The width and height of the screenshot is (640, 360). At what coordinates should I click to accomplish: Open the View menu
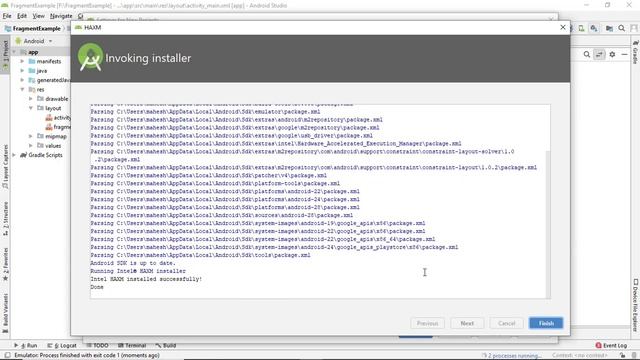pyautogui.click(x=38, y=16)
